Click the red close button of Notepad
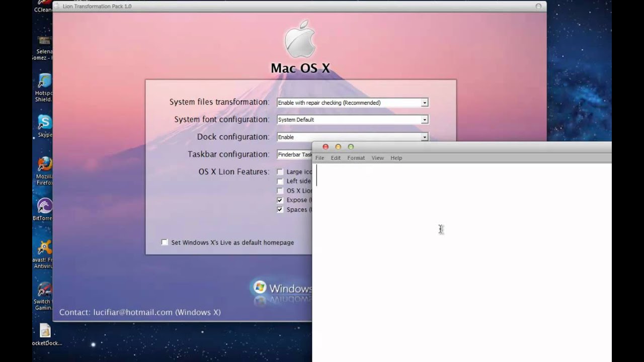 326,147
